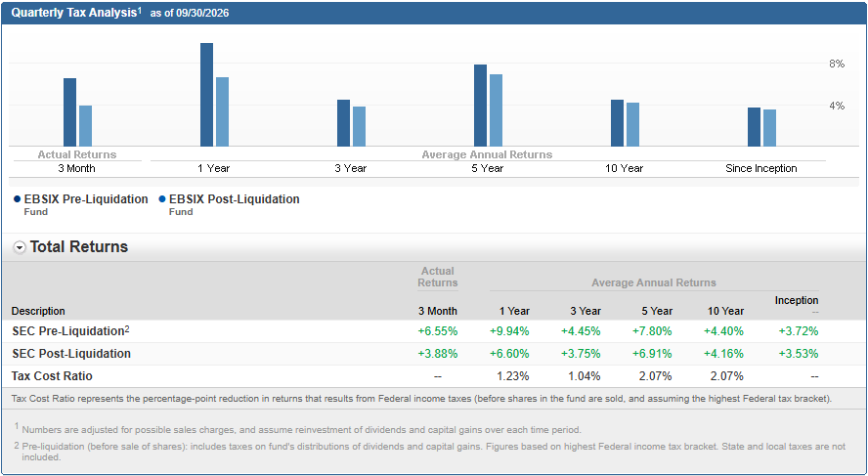Select the EBSIX Pre-Liquidation legend label

point(86,199)
